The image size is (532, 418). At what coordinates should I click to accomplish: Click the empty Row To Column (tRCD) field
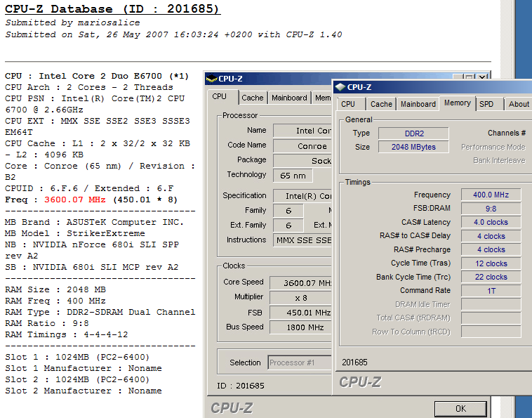click(491, 332)
